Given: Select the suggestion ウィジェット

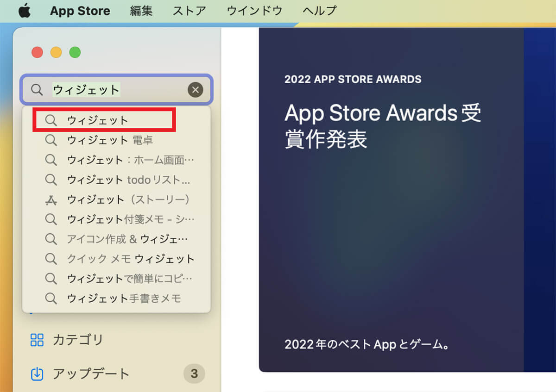Looking at the screenshot, I should (x=116, y=120).
